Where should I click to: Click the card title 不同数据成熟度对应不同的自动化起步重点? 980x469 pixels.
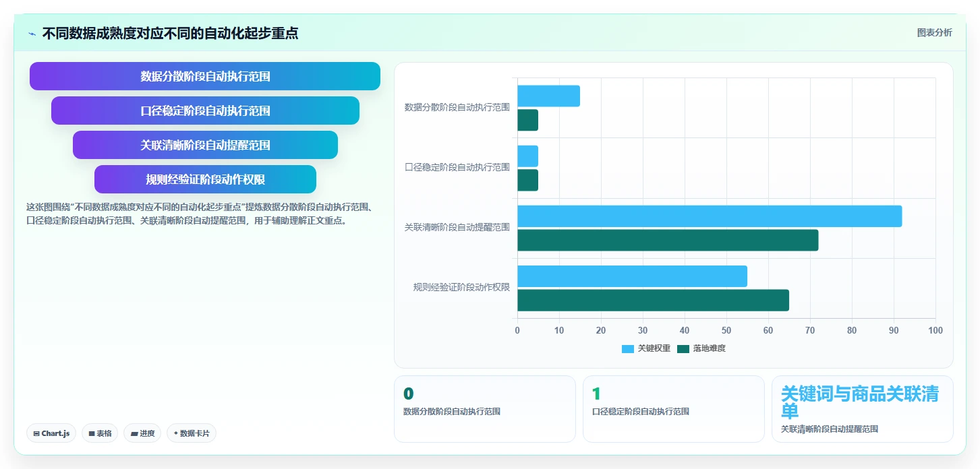[170, 33]
